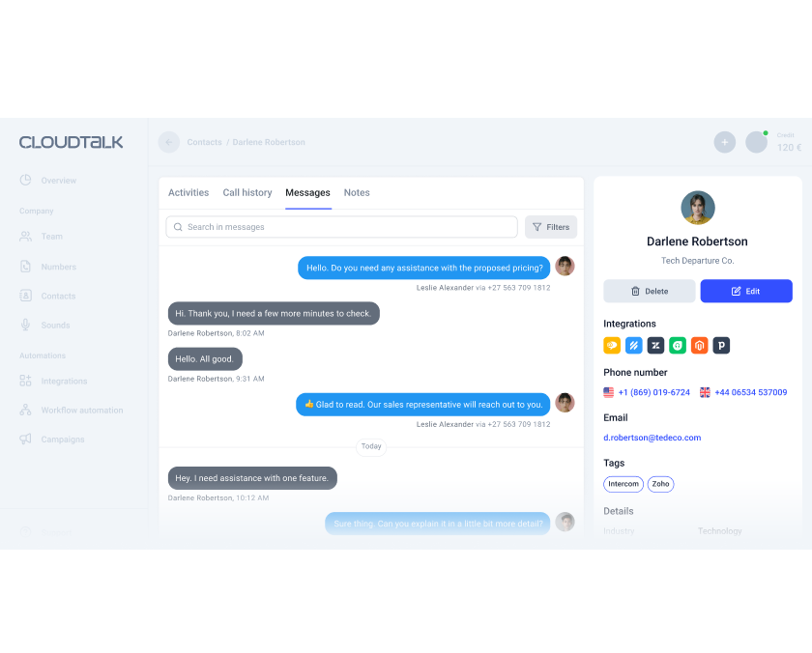The width and height of the screenshot is (812, 653).
Task: Click the Team people icon in sidebar
Action: [x=25, y=237]
